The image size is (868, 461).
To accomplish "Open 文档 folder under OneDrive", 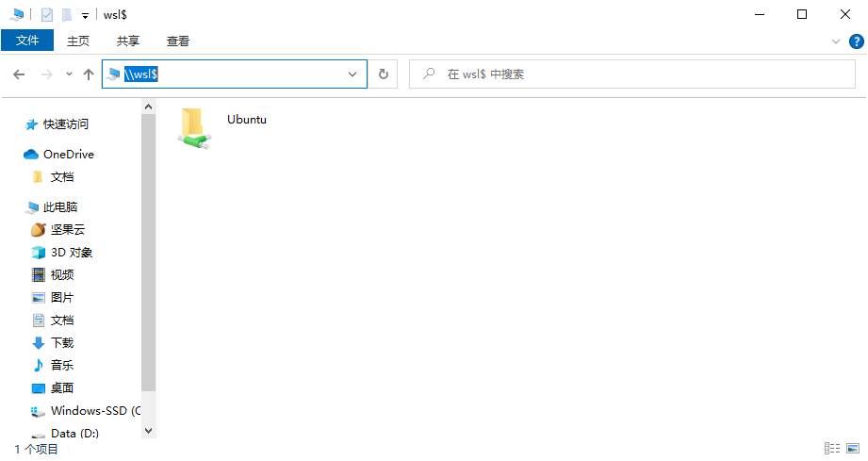I will pos(62,177).
